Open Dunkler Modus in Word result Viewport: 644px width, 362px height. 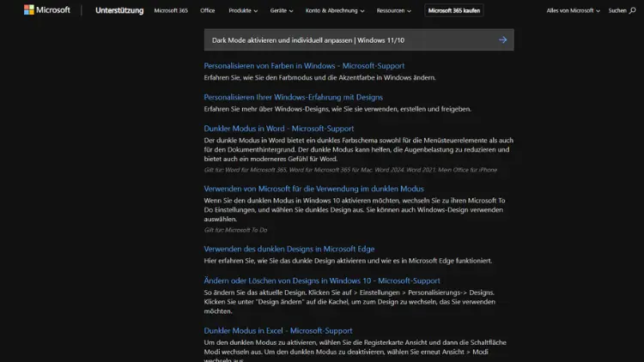[279, 129]
